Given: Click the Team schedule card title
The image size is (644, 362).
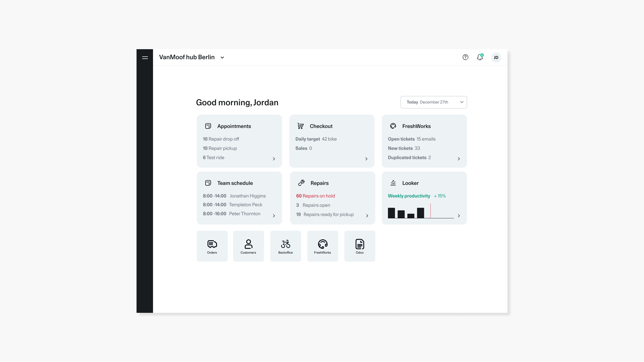Looking at the screenshot, I should point(235,183).
